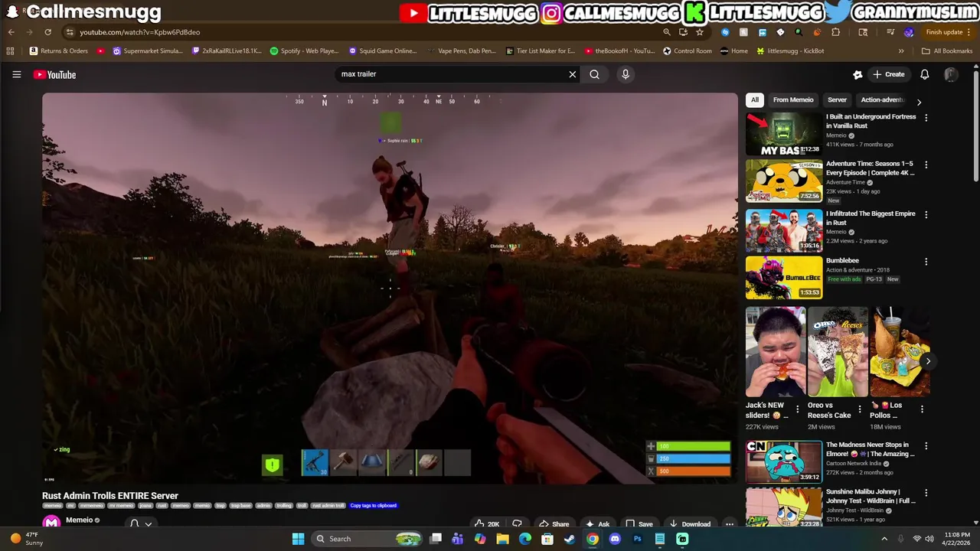Screen dimensions: 980x551
Task: Toggle the channel notification bell dropdown
Action: tap(141, 523)
